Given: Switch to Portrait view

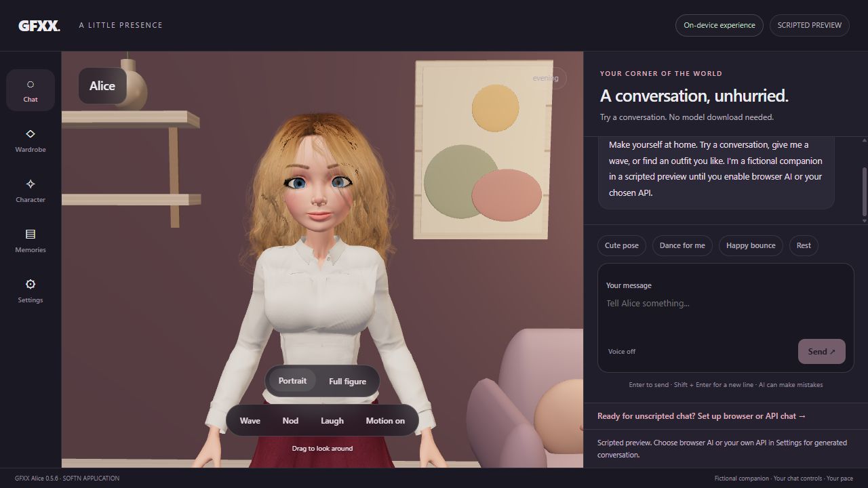Looking at the screenshot, I should pos(292,381).
